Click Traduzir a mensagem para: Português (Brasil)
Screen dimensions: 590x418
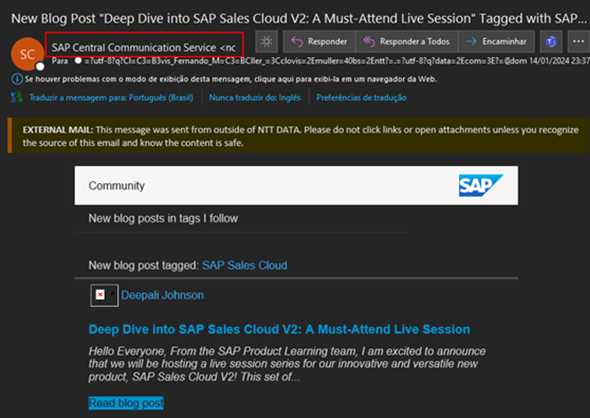111,97
